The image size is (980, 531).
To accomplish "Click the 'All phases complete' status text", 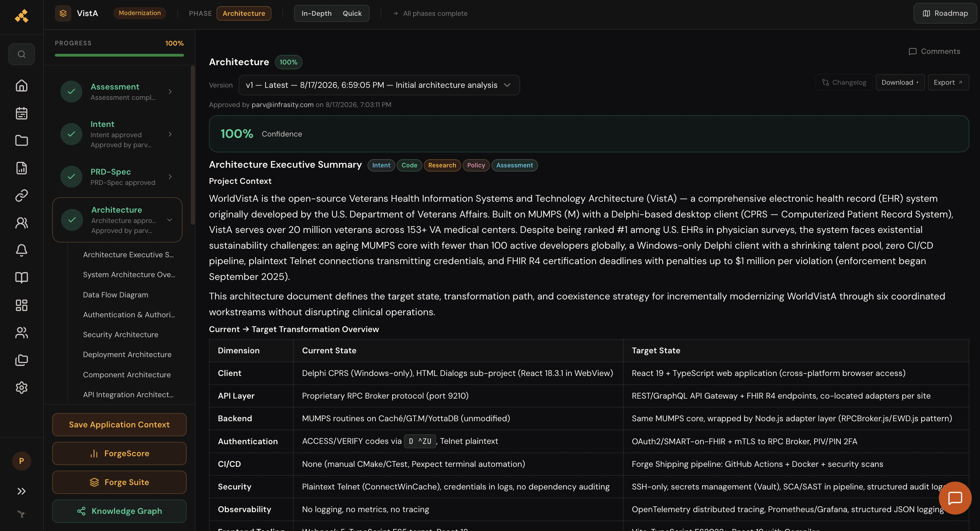I will (x=435, y=13).
